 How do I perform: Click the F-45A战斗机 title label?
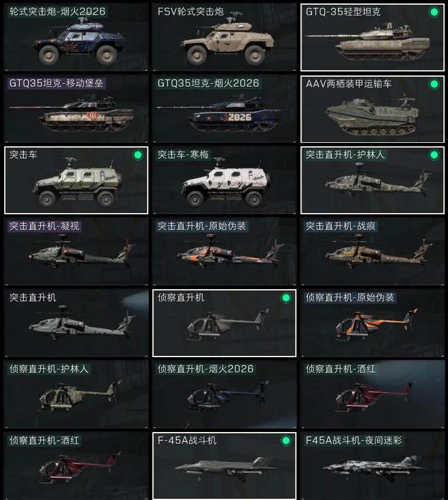tap(187, 441)
